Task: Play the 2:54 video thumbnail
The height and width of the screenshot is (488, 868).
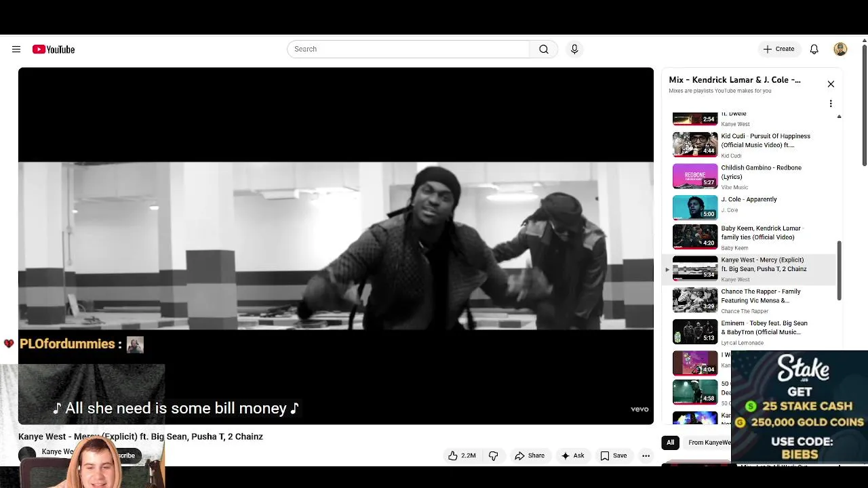Action: pos(695,119)
